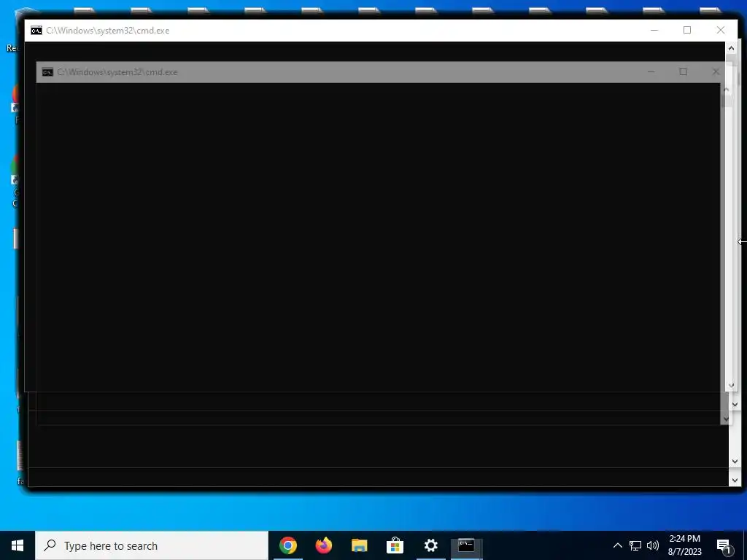Minimize the front cmd.exe window
747x560 pixels.
[x=654, y=30]
